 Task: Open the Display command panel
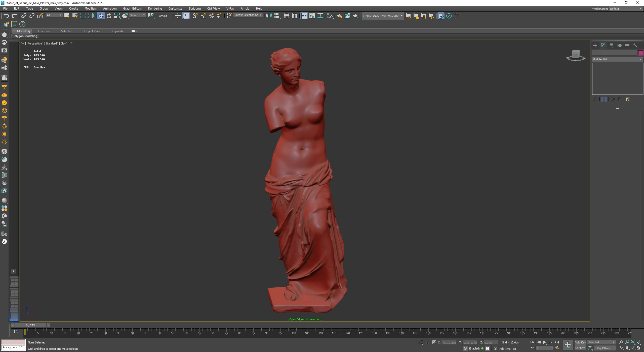[627, 46]
